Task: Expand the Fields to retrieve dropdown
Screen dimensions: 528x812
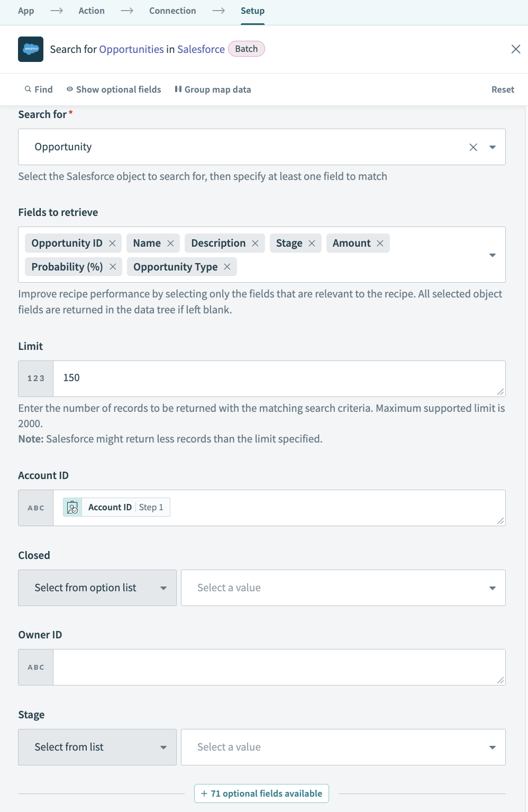Action: 491,255
